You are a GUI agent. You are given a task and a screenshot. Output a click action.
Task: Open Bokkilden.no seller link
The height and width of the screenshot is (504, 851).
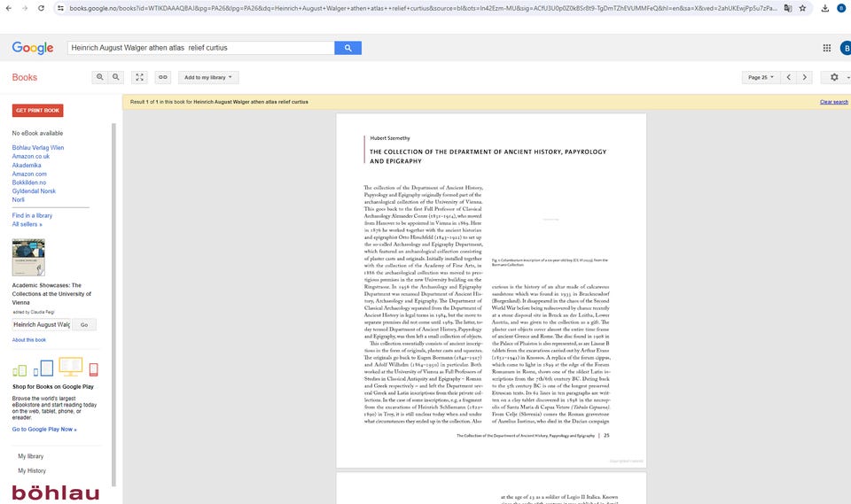[29, 182]
